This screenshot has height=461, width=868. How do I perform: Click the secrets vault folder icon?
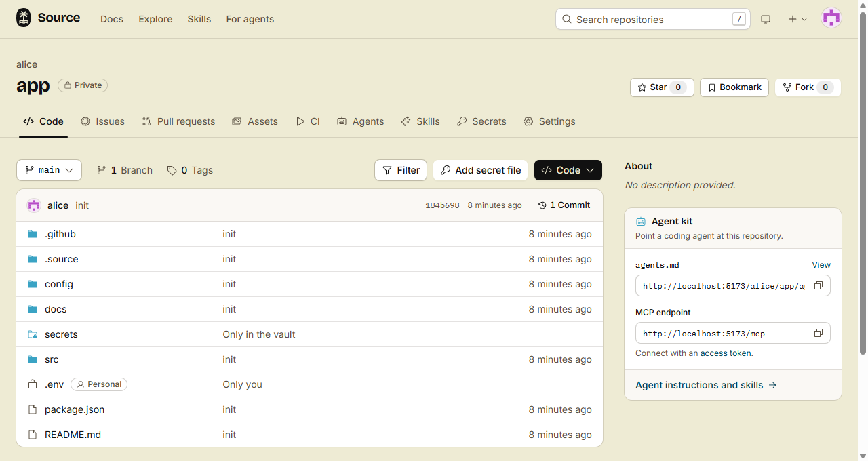click(x=33, y=334)
